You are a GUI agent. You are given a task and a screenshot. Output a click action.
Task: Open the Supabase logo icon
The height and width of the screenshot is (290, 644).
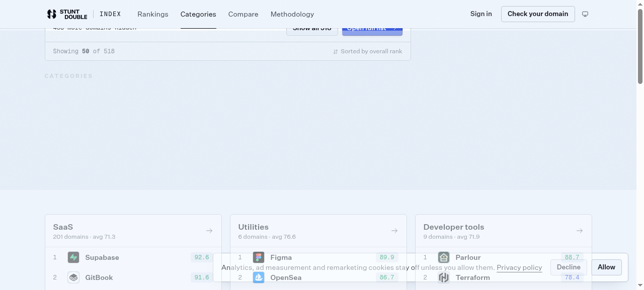pos(73,257)
